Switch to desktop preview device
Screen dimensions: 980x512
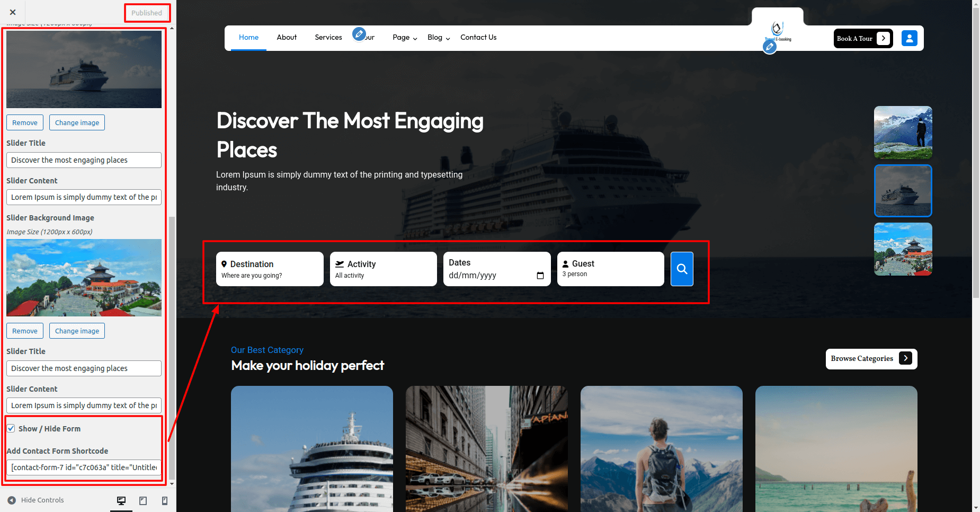pos(121,500)
